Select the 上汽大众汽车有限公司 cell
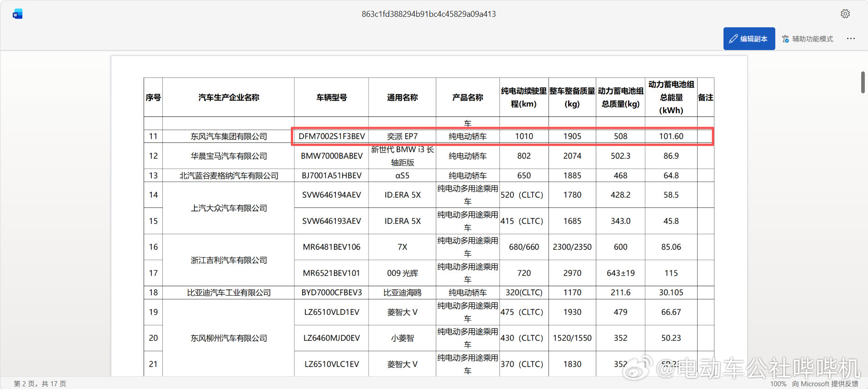The image size is (868, 389). [x=229, y=208]
